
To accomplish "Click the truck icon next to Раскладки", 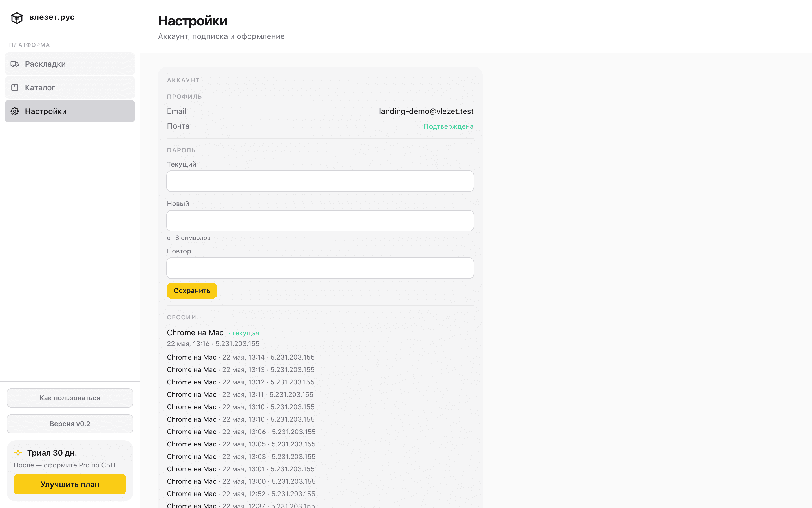I will [15, 64].
